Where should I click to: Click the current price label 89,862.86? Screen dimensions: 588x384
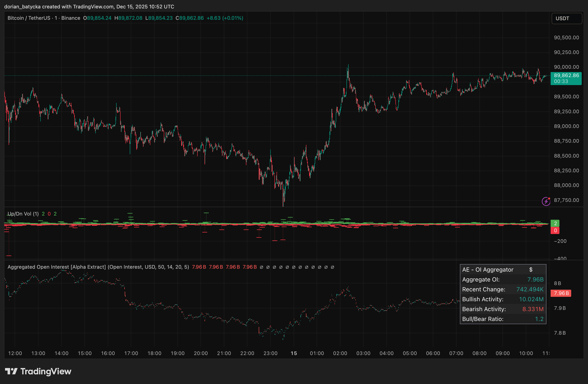point(566,76)
